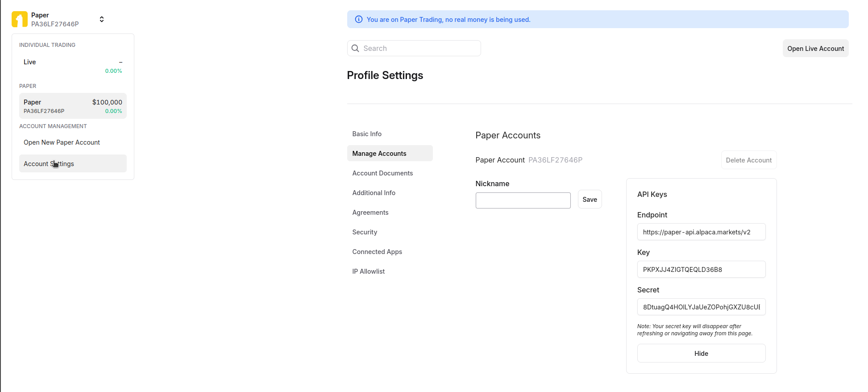Save the account nickname

[x=590, y=200]
